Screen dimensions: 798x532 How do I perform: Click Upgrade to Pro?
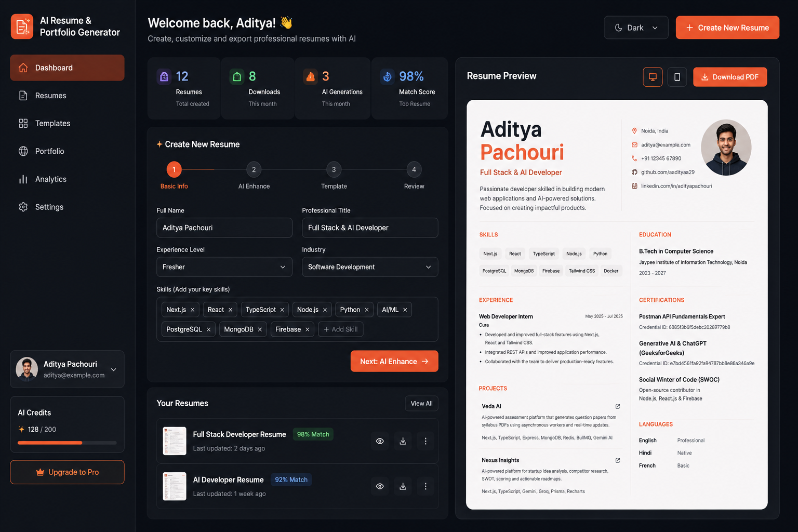(x=67, y=472)
